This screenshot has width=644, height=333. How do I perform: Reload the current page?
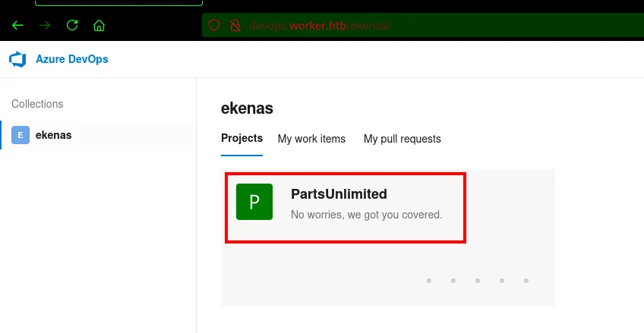click(x=72, y=25)
